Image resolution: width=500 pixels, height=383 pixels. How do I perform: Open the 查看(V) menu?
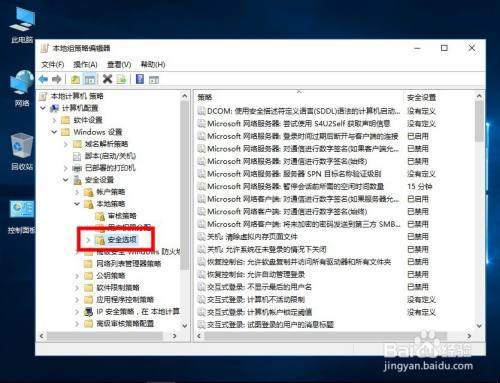119,64
